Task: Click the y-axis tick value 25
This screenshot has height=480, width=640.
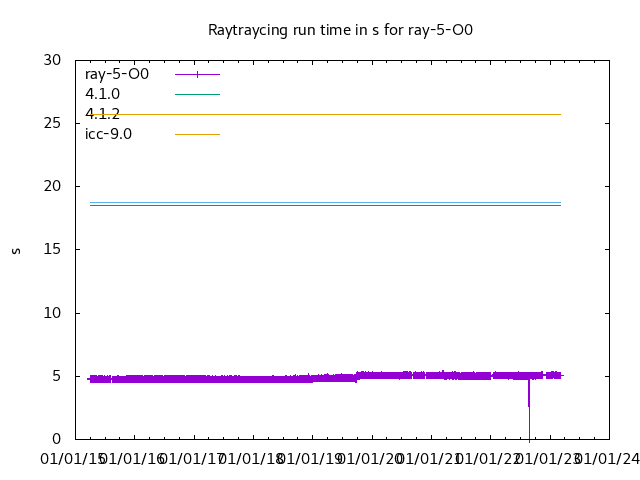Action: click(54, 123)
